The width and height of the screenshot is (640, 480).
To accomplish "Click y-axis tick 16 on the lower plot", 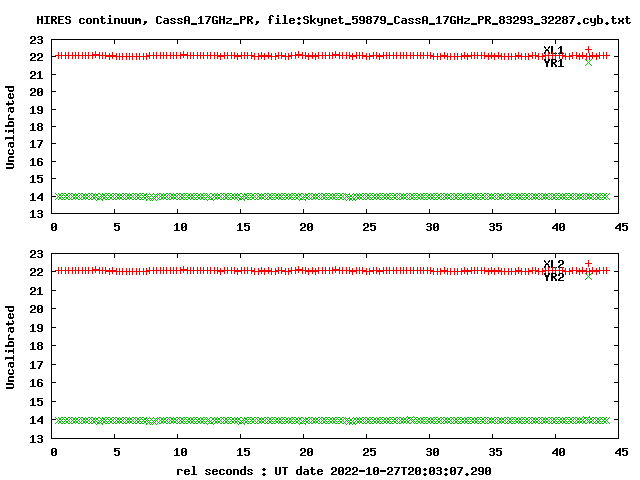I will 36,383.
